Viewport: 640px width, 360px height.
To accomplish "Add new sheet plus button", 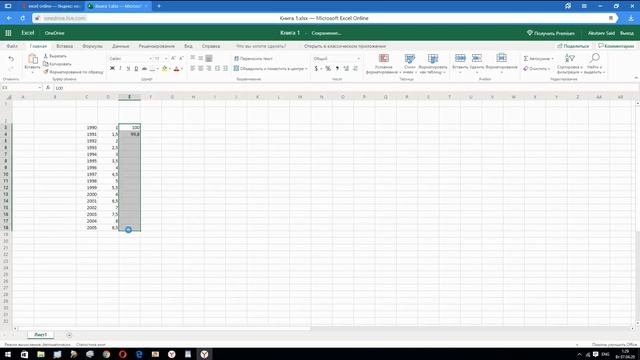I will (x=69, y=335).
